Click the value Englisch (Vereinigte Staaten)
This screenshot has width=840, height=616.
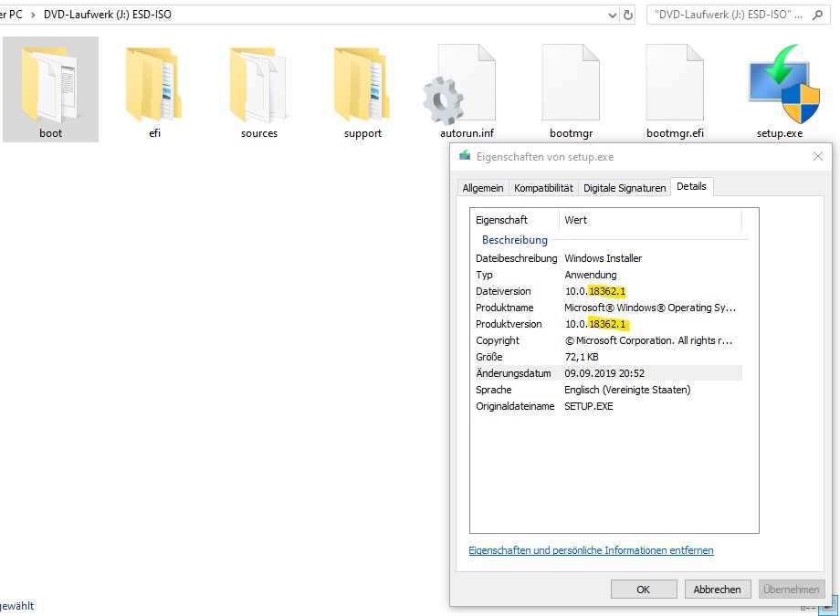pyautogui.click(x=627, y=390)
